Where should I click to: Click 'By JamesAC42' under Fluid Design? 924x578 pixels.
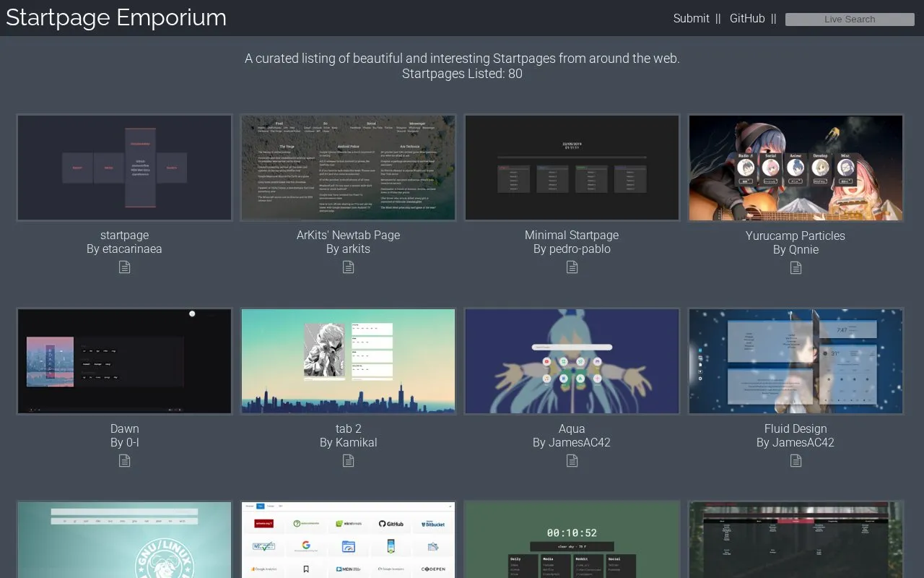click(x=796, y=442)
